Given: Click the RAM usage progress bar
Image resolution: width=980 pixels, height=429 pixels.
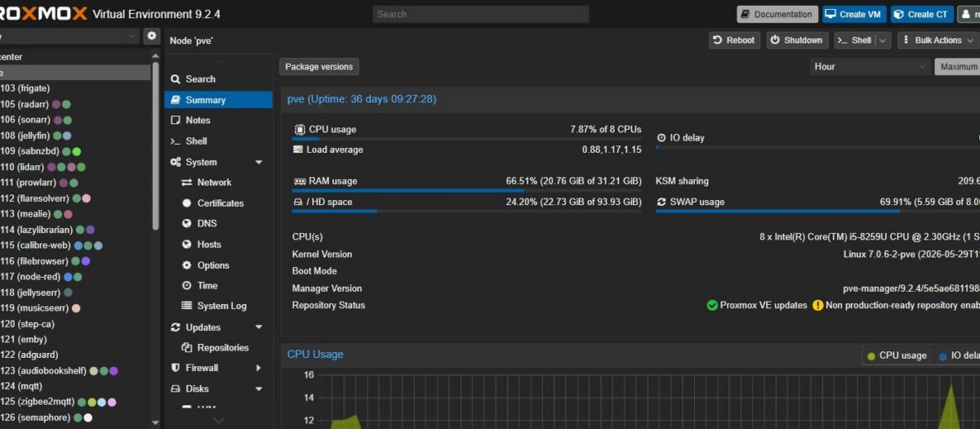Looking at the screenshot, I should (x=467, y=190).
